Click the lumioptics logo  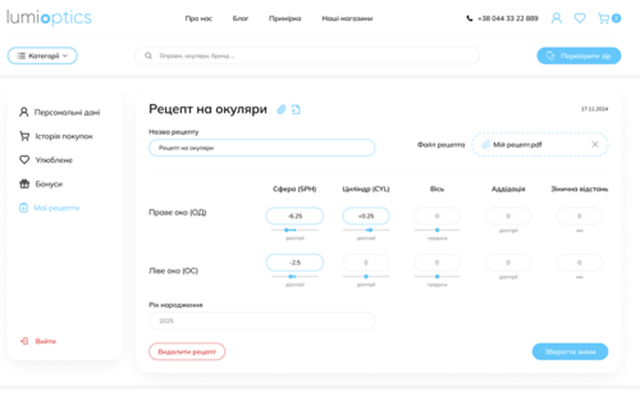click(x=49, y=18)
